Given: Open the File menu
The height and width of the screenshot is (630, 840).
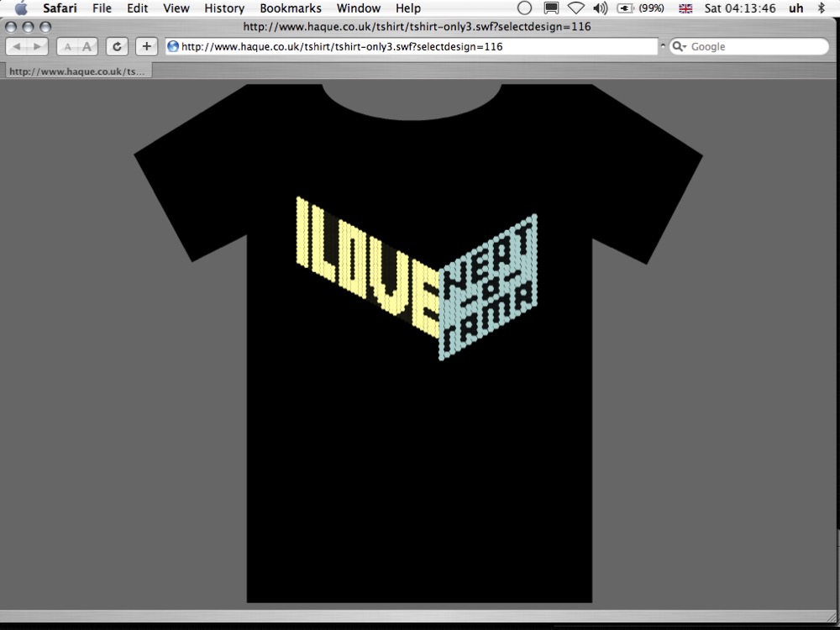Looking at the screenshot, I should 102,8.
